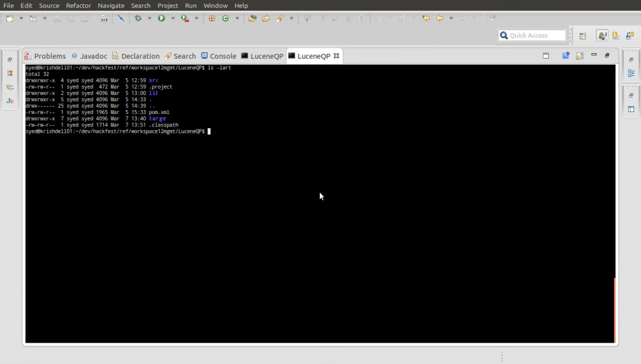Viewport: 641px width, 364px height.
Task: Minimize the terminal view panel
Action: (594, 55)
